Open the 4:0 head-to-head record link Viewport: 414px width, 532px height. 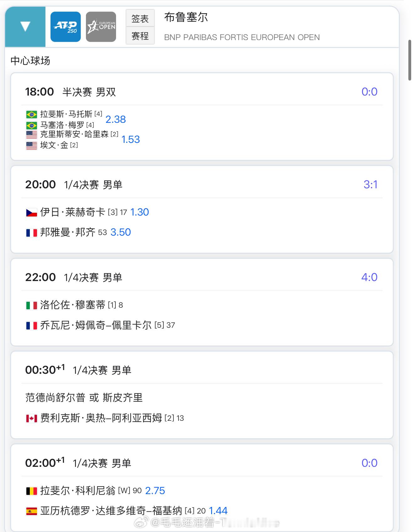(369, 277)
